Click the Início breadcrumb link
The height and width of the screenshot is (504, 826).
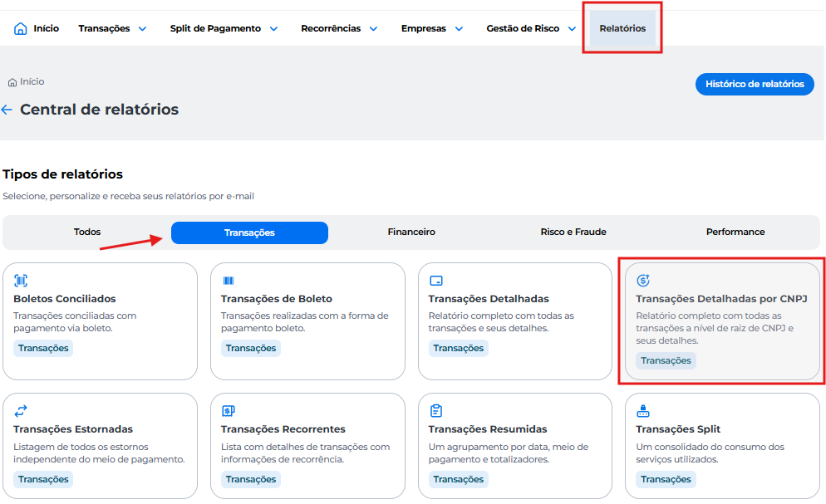(32, 81)
